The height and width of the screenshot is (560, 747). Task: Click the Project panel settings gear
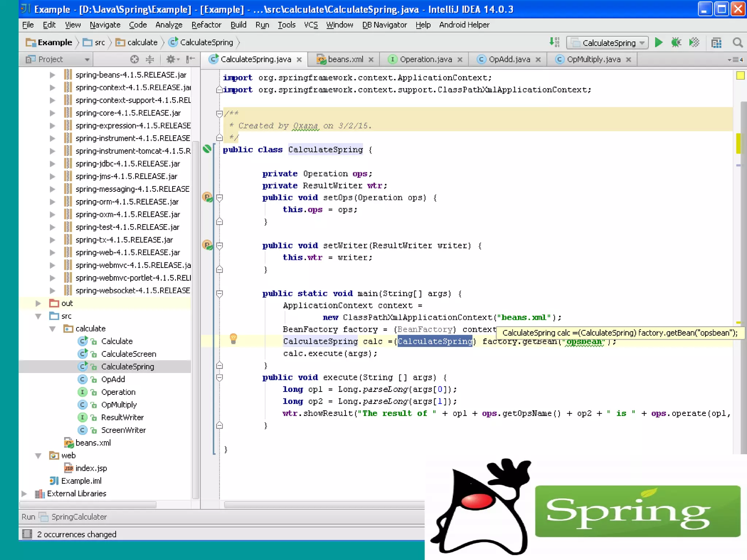(171, 59)
